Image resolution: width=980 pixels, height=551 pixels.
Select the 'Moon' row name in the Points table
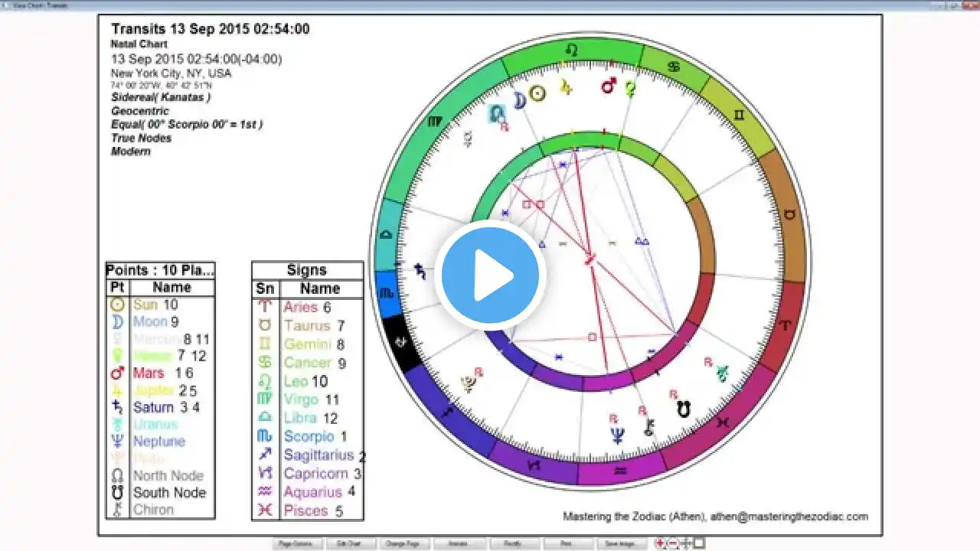[x=150, y=322]
